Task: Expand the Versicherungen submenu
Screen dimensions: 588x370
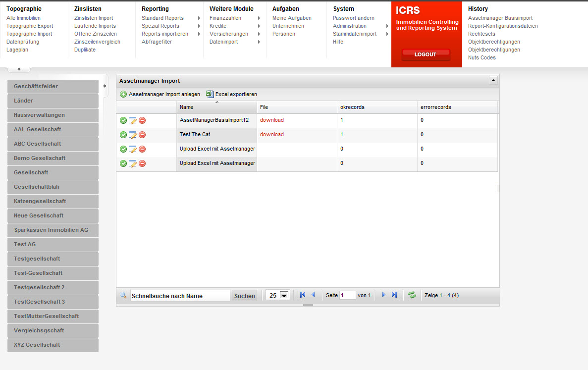Action: [259, 34]
